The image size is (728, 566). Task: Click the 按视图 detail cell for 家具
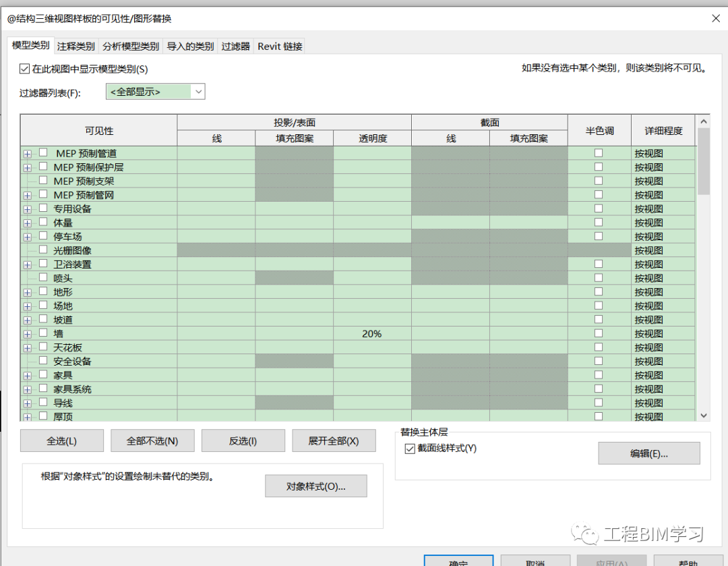click(663, 376)
